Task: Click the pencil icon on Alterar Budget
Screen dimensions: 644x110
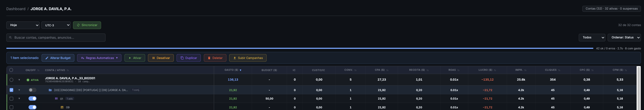Action: [47, 58]
